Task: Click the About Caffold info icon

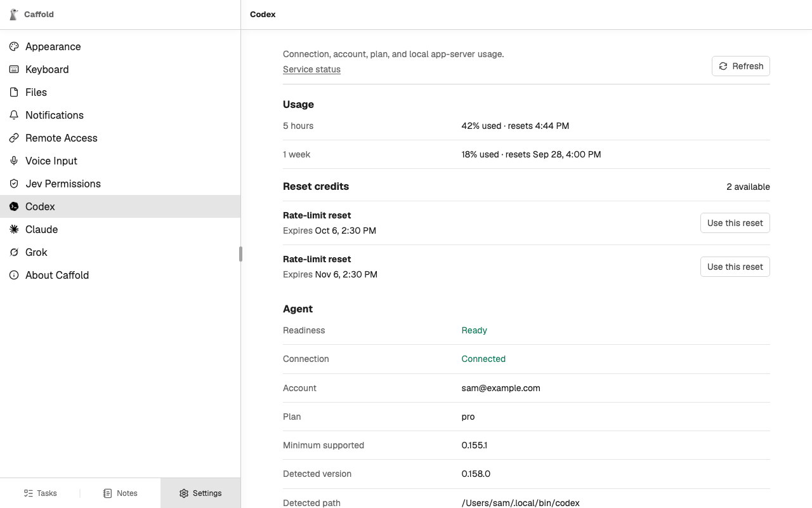Action: pos(14,275)
